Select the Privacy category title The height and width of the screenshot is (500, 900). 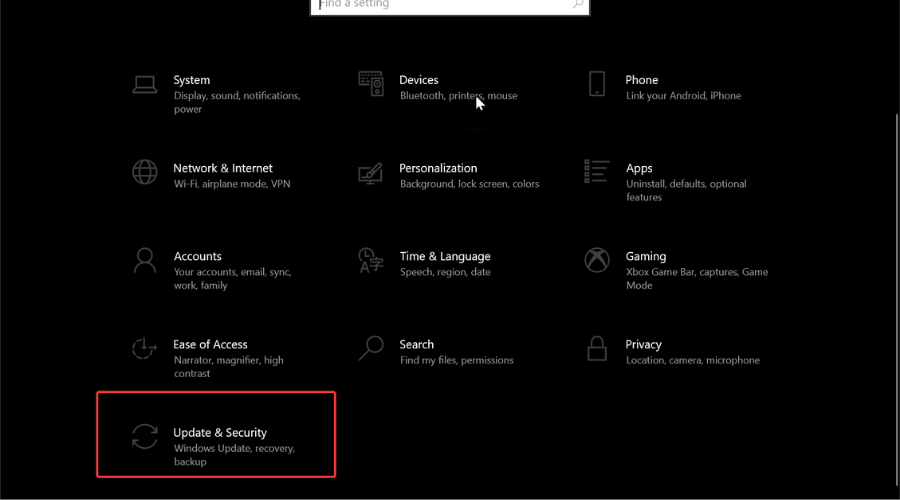tap(643, 344)
